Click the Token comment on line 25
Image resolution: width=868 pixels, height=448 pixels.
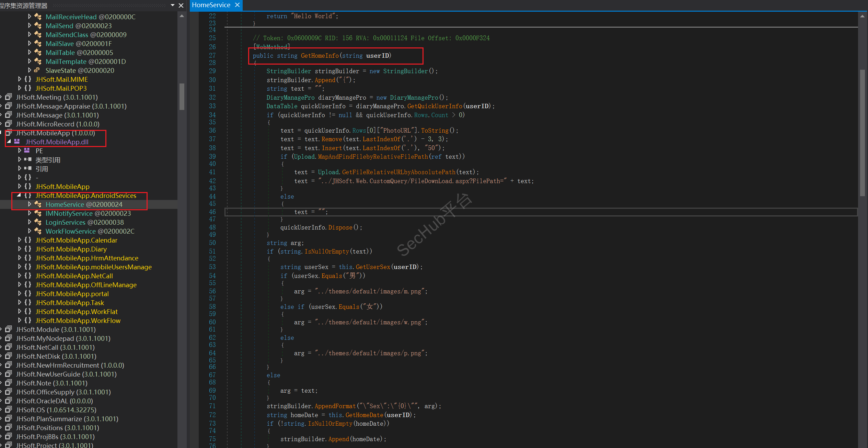371,38
